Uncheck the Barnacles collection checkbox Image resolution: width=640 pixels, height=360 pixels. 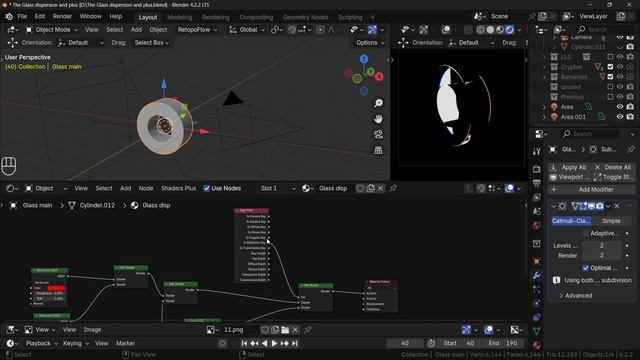tap(610, 76)
